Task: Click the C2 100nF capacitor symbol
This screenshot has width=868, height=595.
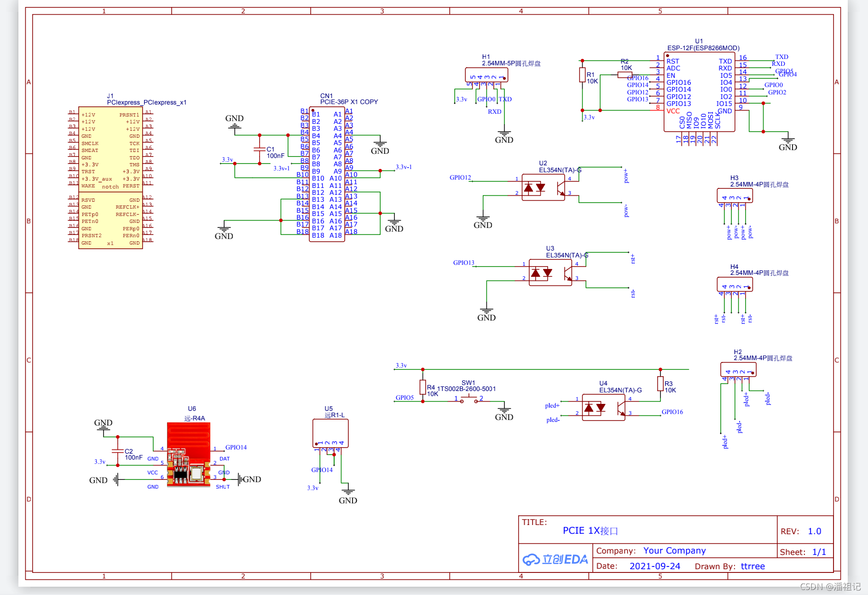Action: tap(118, 451)
